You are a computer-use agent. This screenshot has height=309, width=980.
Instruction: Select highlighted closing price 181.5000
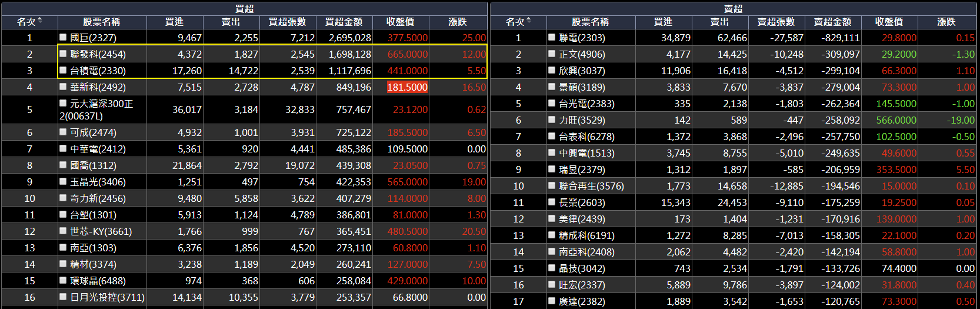click(408, 87)
